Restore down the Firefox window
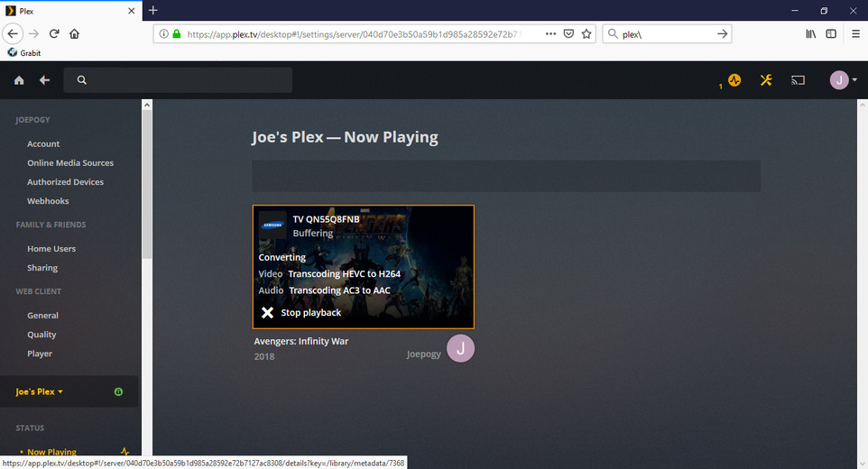868x469 pixels. tap(824, 11)
